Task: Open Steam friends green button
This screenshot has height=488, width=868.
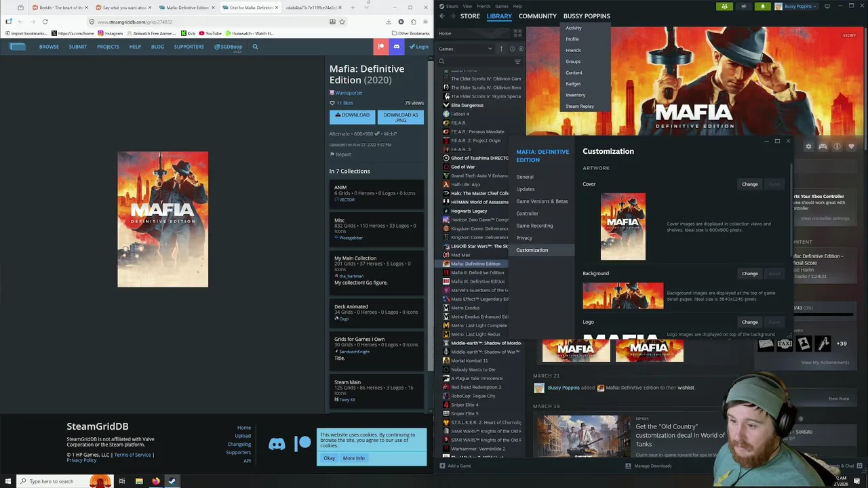Action: click(x=725, y=6)
